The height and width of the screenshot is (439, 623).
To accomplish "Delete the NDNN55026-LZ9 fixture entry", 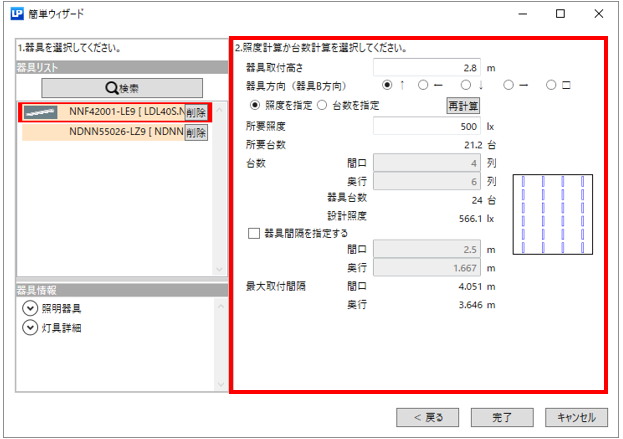I will click(196, 132).
